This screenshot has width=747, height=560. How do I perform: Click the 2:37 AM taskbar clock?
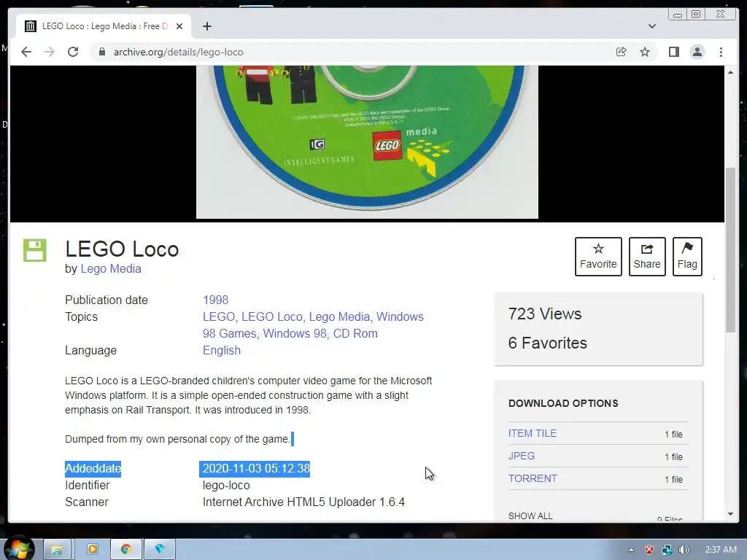tap(720, 550)
